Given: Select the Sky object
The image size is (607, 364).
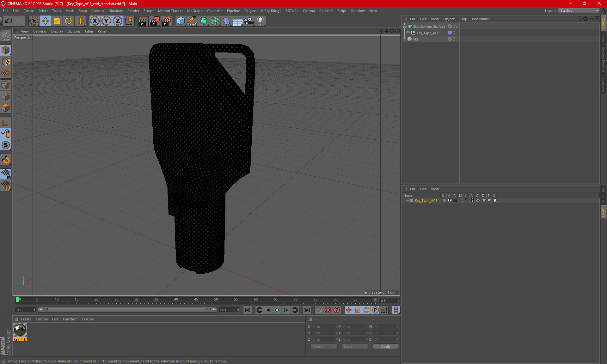Looking at the screenshot, I should point(416,39).
